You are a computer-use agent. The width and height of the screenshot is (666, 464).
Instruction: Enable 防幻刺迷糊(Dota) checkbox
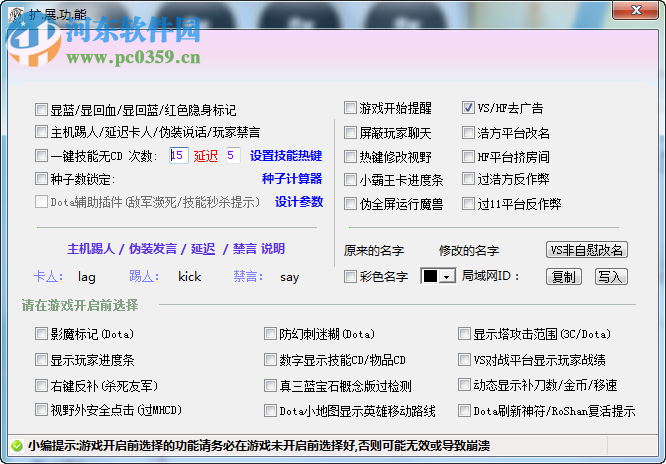[x=270, y=334]
